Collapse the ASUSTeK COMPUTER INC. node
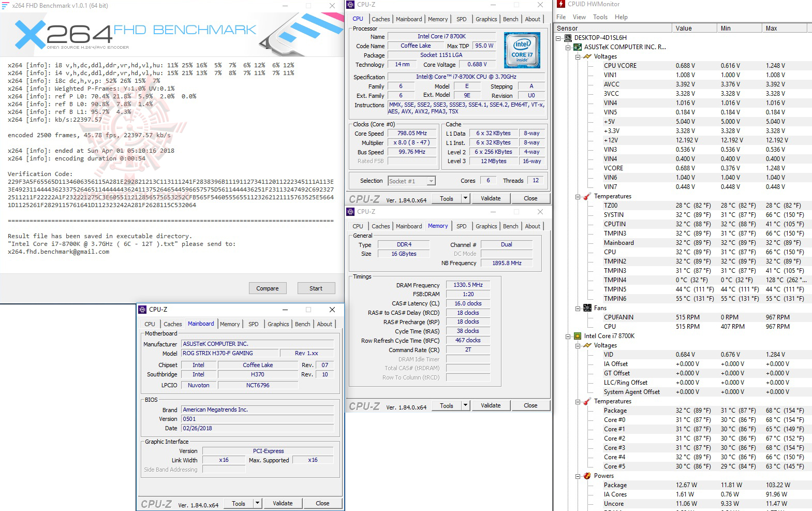The image size is (812, 511). coord(568,47)
